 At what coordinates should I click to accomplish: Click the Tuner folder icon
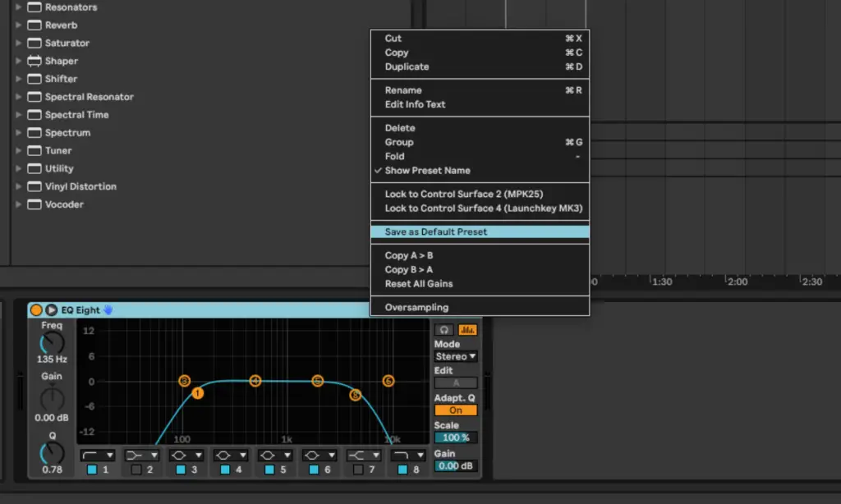pos(34,151)
